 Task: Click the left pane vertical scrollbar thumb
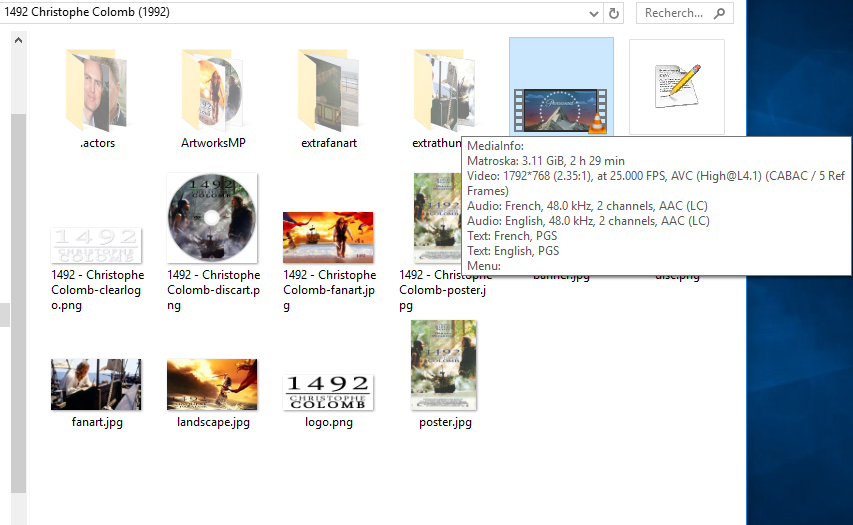[x=18, y=303]
